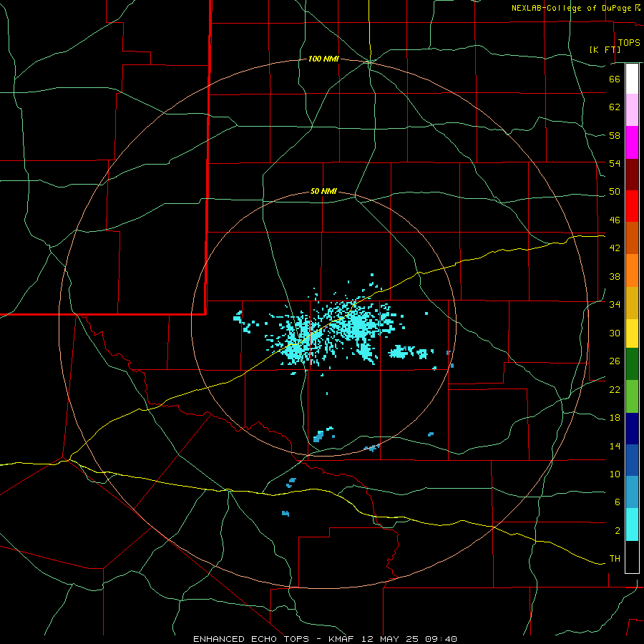This screenshot has height=644, width=644.
Task: Click the navy blue swatch between 18 and 14
Action: click(x=632, y=429)
